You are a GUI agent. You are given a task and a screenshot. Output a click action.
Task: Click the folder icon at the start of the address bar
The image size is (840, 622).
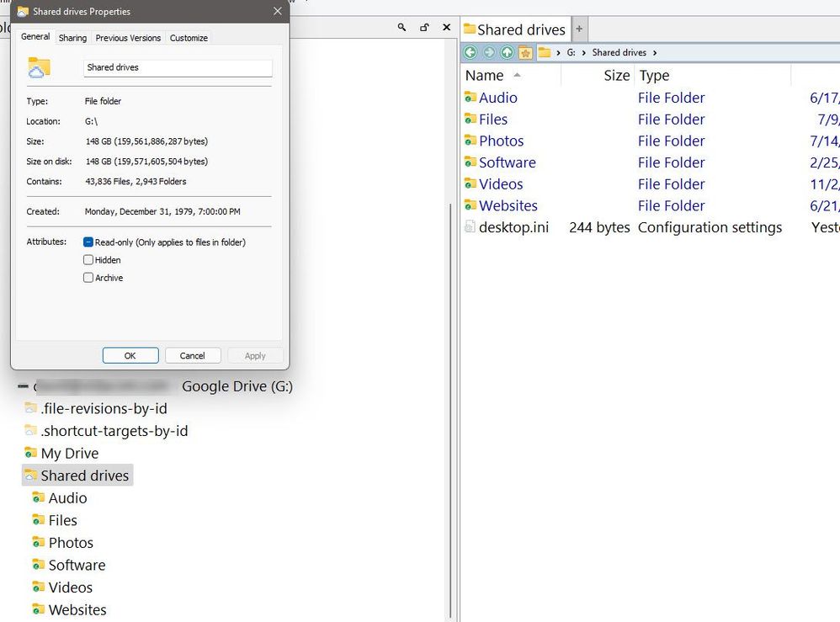click(545, 52)
